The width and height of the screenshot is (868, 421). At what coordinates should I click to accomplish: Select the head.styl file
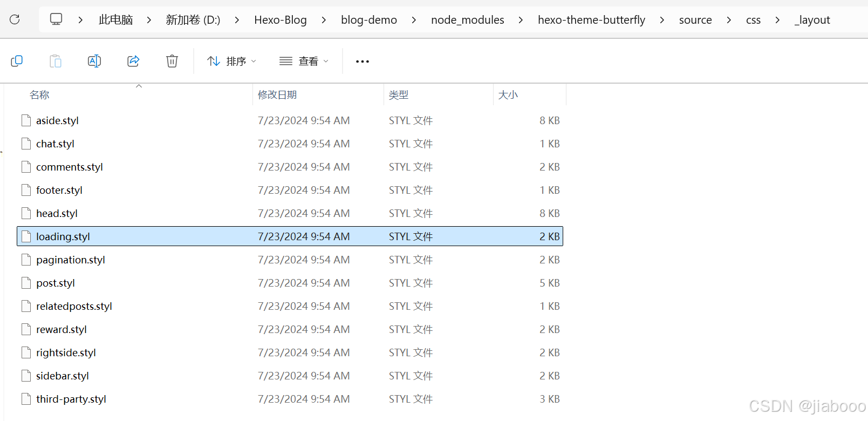click(290, 213)
